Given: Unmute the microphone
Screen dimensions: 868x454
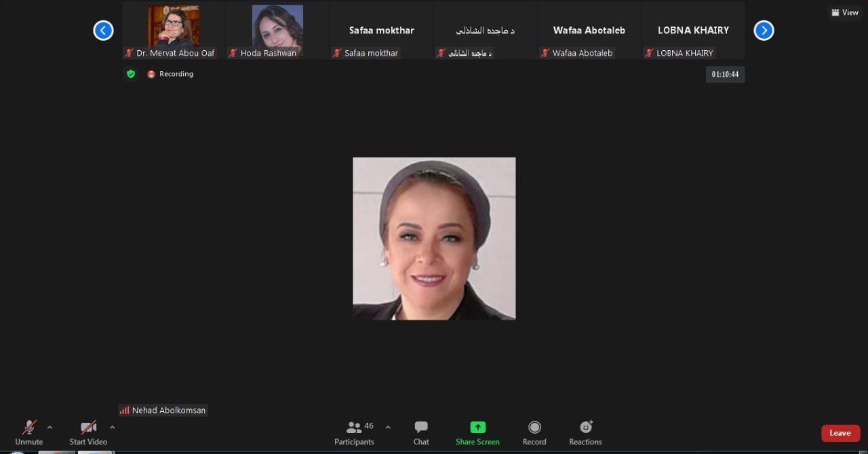Looking at the screenshot, I should (29, 432).
